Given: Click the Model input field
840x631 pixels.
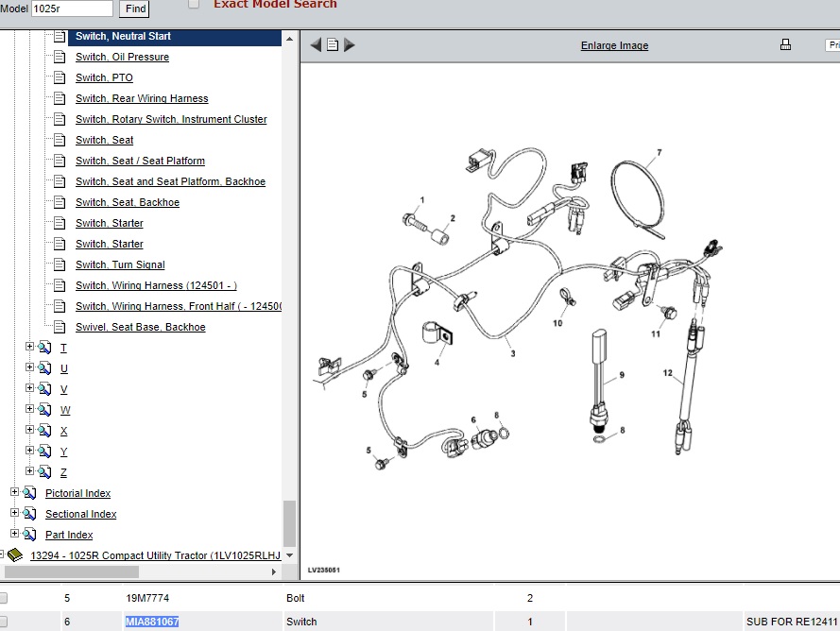Looking at the screenshot, I should [72, 9].
